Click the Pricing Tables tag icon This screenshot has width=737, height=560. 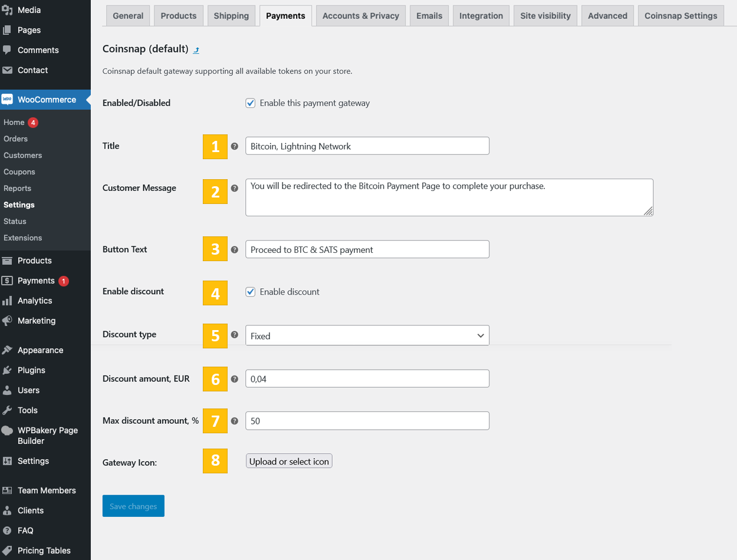(7, 551)
